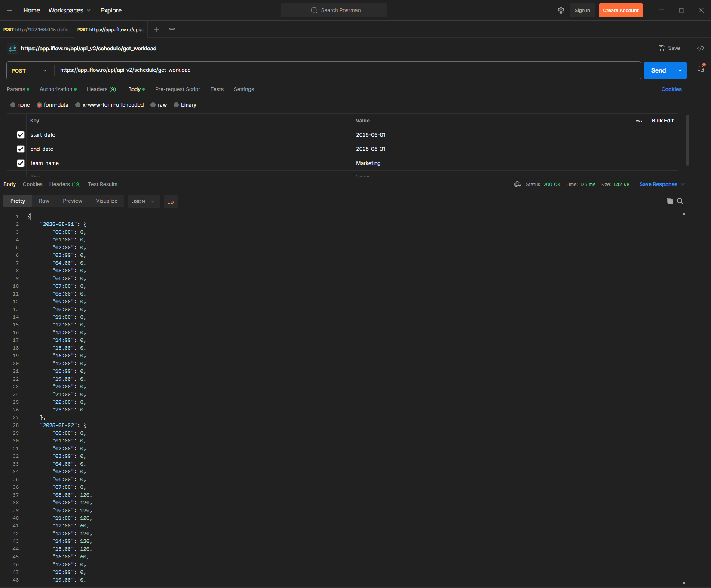
Task: Open the hamburger menu icon
Action: click(x=10, y=10)
